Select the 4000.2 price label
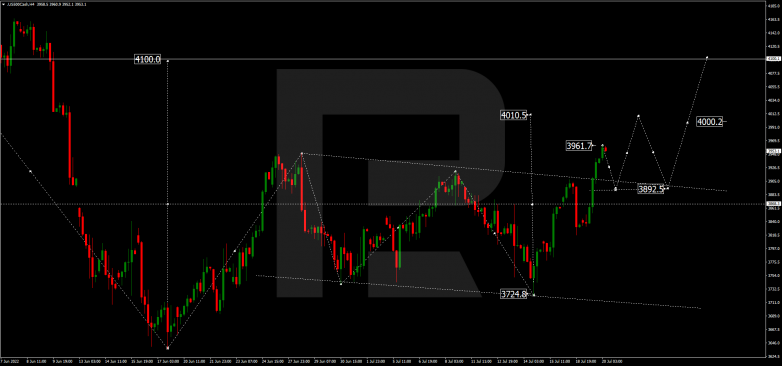The height and width of the screenshot is (366, 782). tap(710, 122)
